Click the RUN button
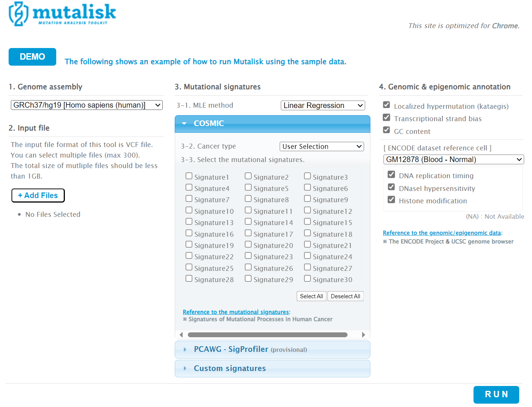 coord(496,395)
